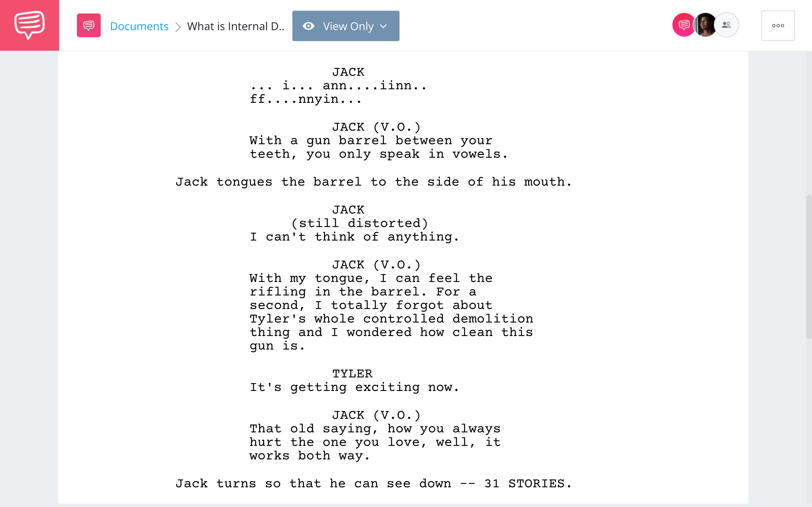
Task: Click the more options button top-right
Action: pyautogui.click(x=778, y=25)
